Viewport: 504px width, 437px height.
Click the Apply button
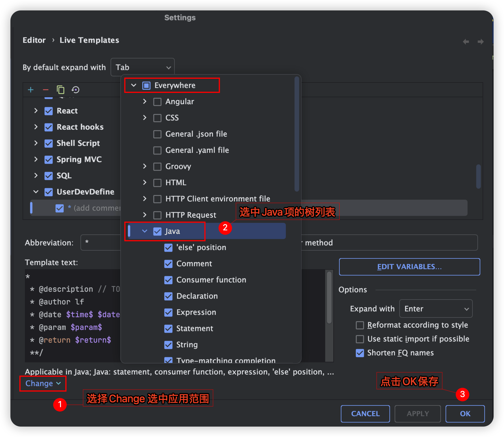[418, 414]
